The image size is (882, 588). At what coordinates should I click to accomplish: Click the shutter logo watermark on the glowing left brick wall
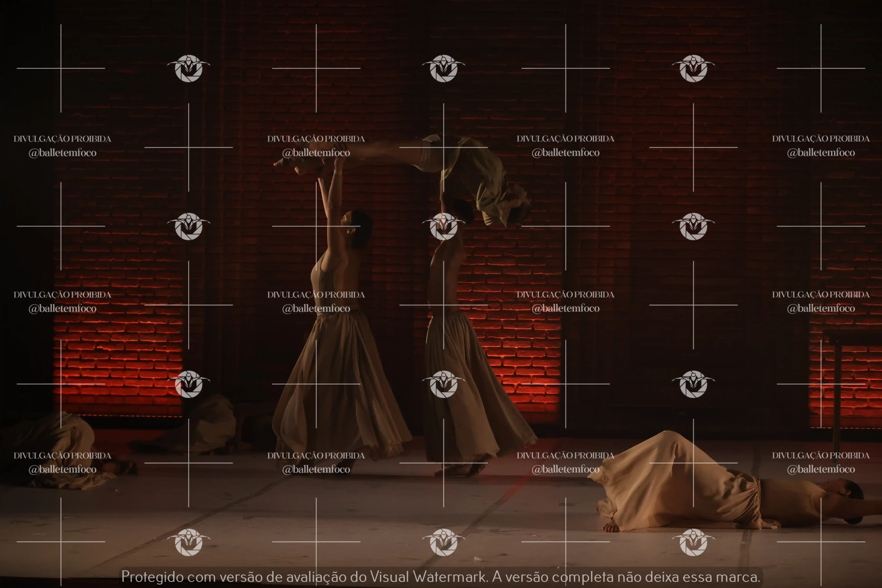pyautogui.click(x=189, y=384)
